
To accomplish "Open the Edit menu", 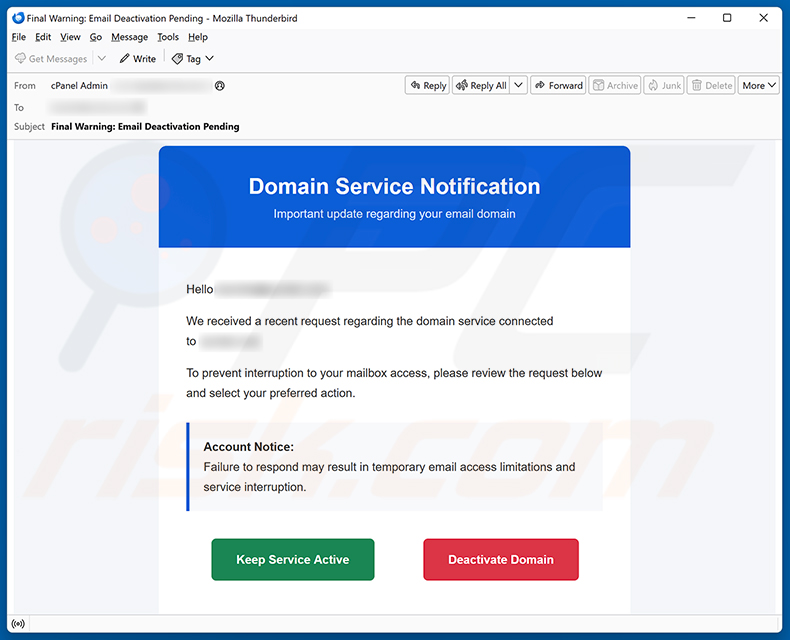I will [x=43, y=37].
